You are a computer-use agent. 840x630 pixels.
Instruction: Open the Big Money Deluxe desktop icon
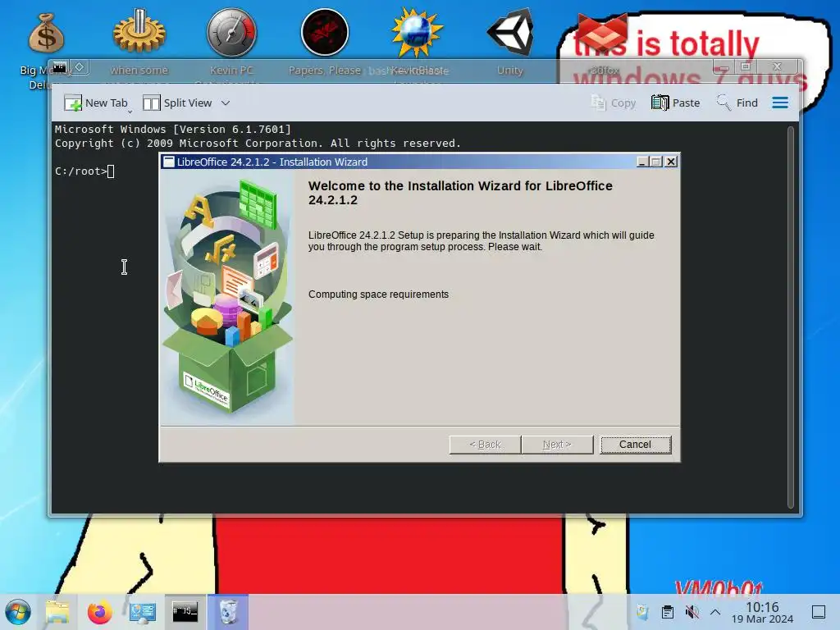coord(46,34)
